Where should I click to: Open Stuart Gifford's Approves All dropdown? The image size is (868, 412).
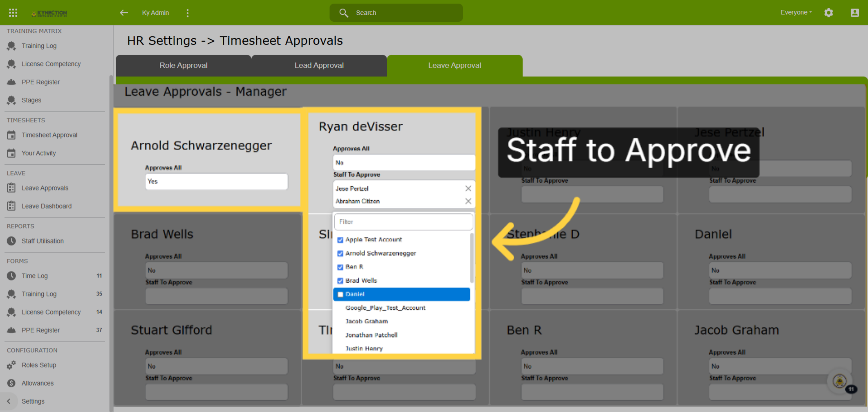pos(217,366)
